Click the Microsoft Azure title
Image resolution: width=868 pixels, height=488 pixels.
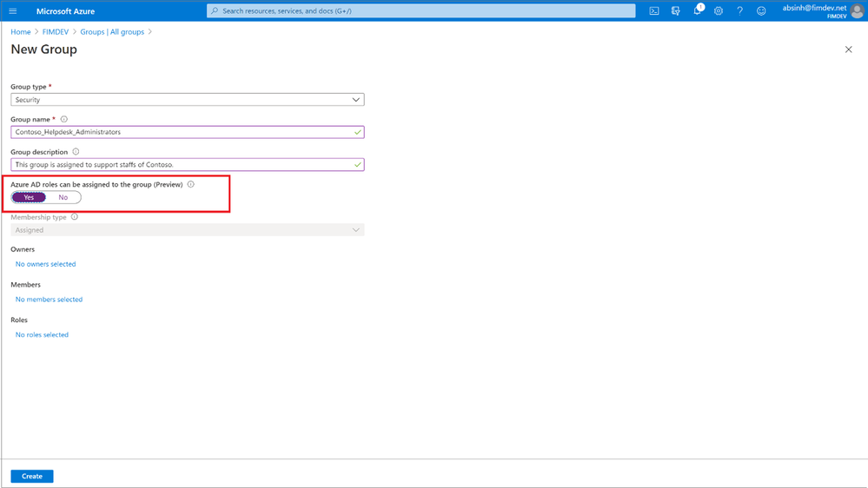[65, 11]
